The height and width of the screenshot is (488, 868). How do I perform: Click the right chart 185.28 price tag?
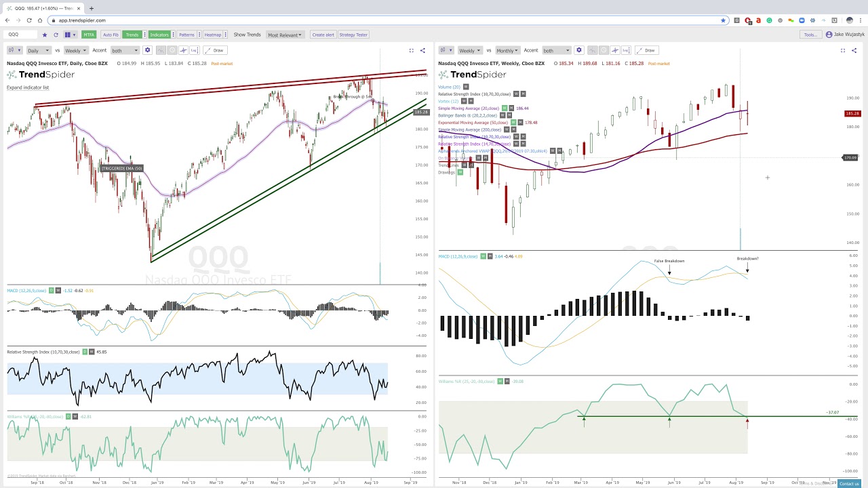852,114
